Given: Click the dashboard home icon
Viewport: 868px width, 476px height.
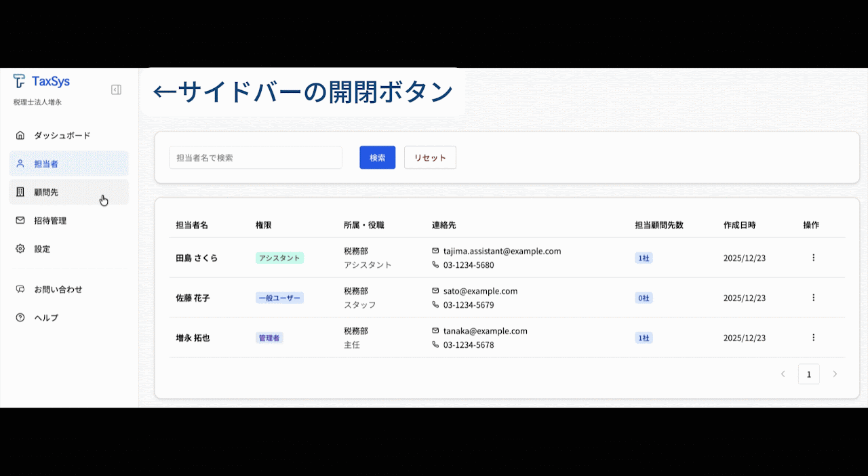Looking at the screenshot, I should (20, 135).
